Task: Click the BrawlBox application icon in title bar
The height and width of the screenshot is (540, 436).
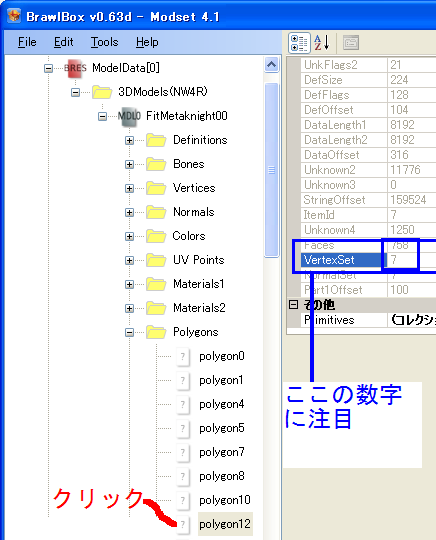Action: point(14,16)
